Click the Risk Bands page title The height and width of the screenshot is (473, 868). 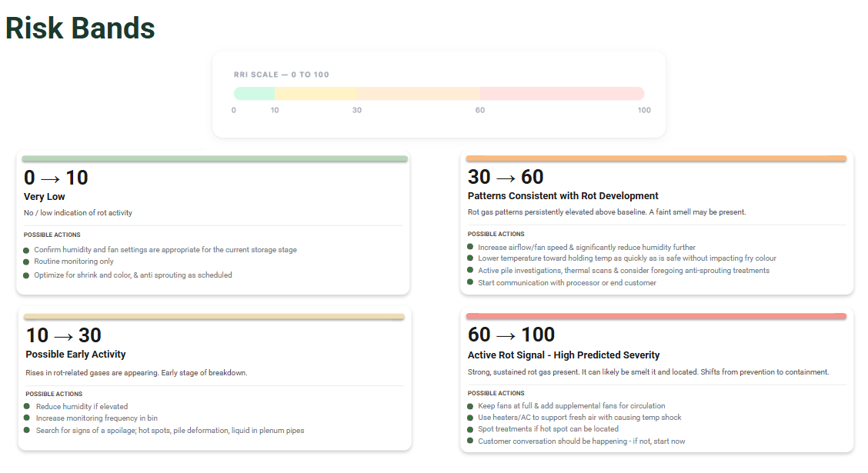(x=80, y=28)
